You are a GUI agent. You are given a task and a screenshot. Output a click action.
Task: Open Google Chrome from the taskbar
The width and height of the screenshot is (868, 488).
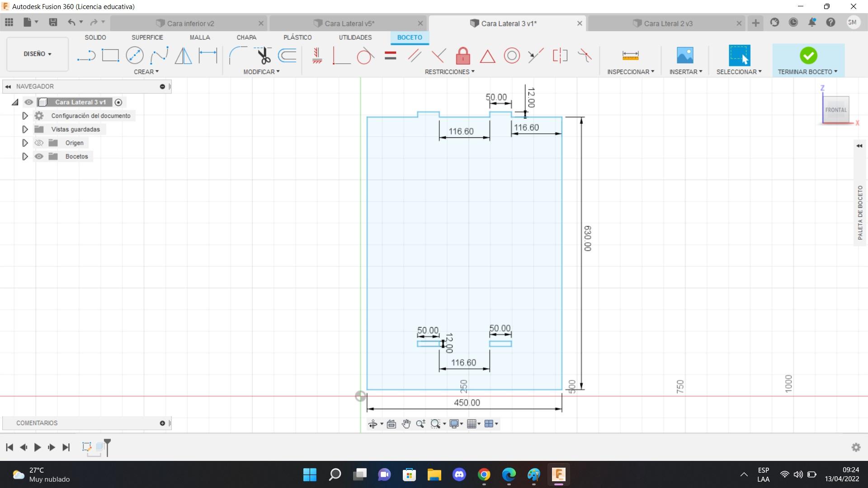coord(484,474)
